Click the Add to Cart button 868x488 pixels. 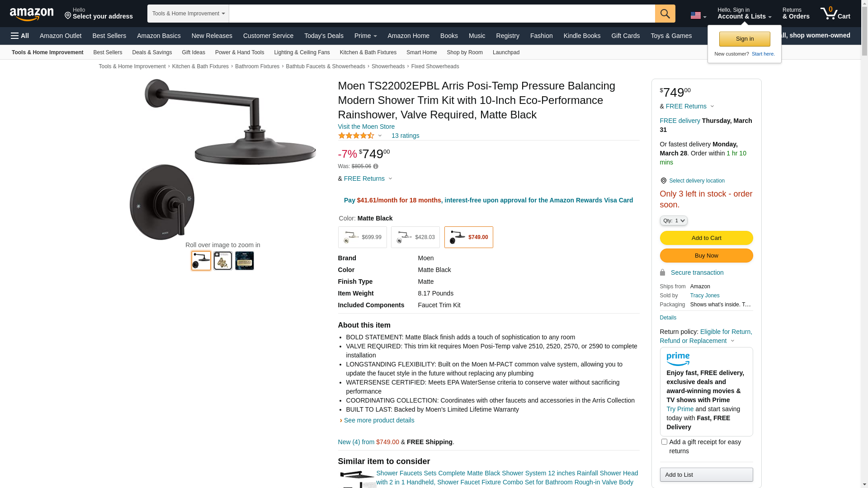[x=707, y=238]
